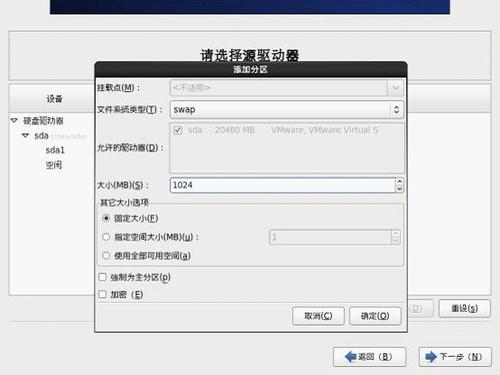The height and width of the screenshot is (375, 500).
Task: Collapse the sda device tree triangle
Action: [x=25, y=135]
